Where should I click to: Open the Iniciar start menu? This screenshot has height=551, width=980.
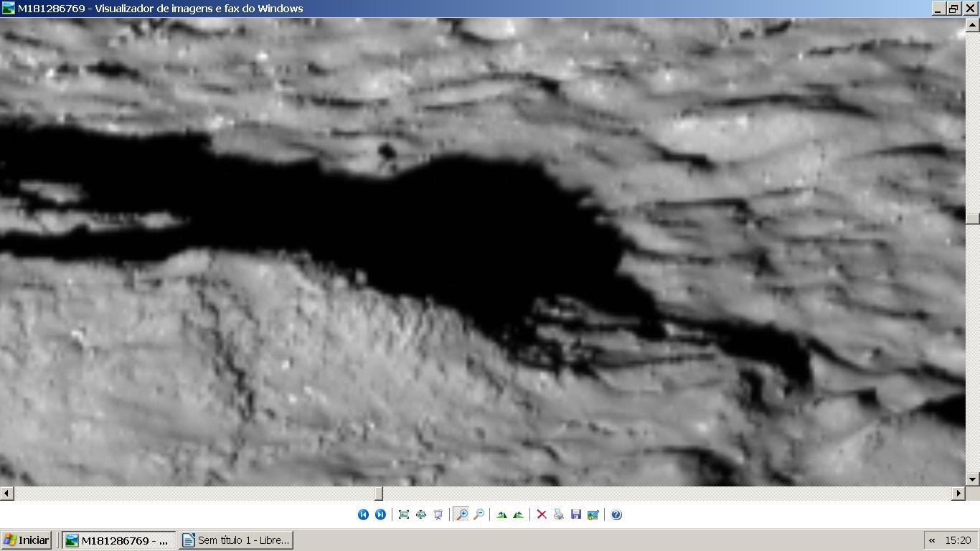pos(27,540)
